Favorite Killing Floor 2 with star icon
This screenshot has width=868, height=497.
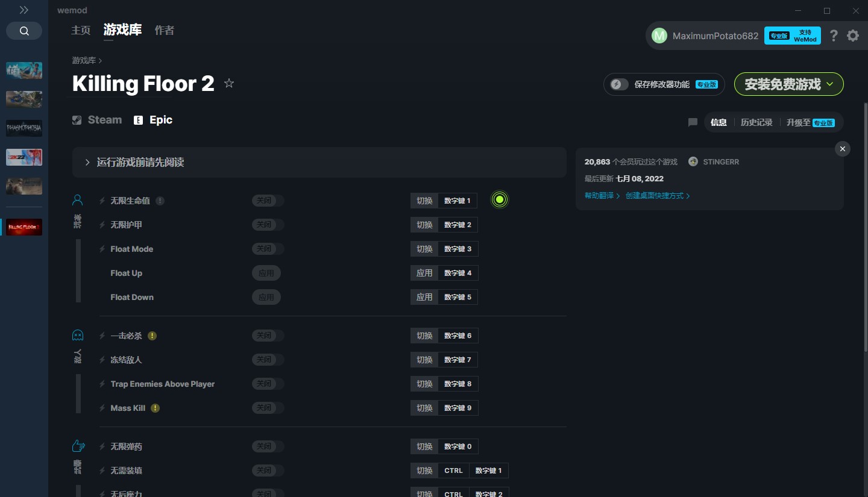229,83
